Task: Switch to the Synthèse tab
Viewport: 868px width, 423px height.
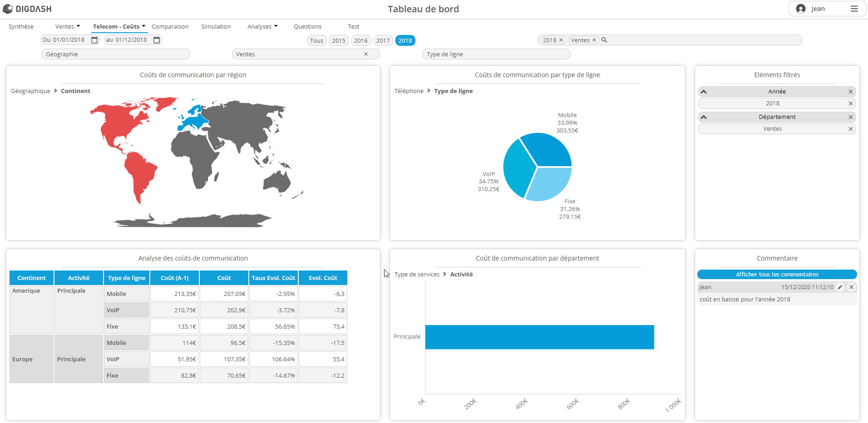Action: point(21,26)
